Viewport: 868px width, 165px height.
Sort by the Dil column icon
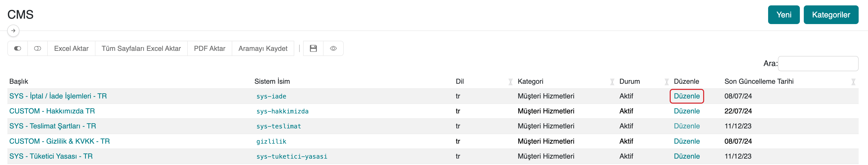coord(510,82)
